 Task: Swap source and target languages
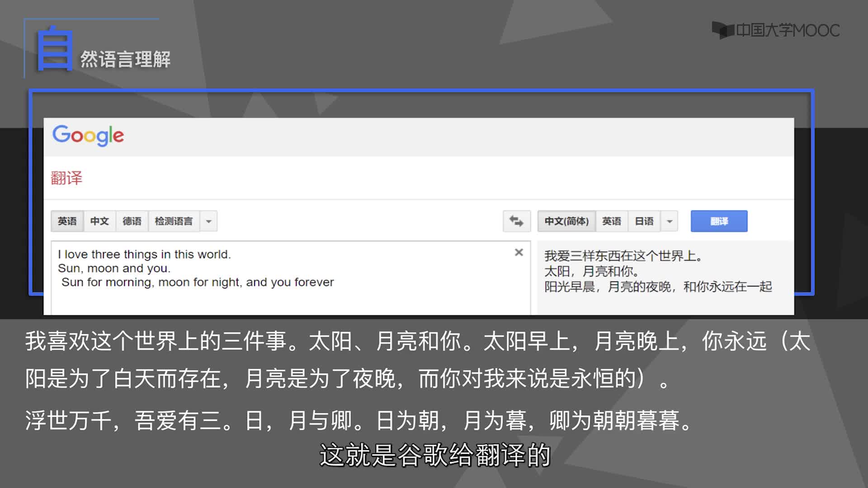516,221
